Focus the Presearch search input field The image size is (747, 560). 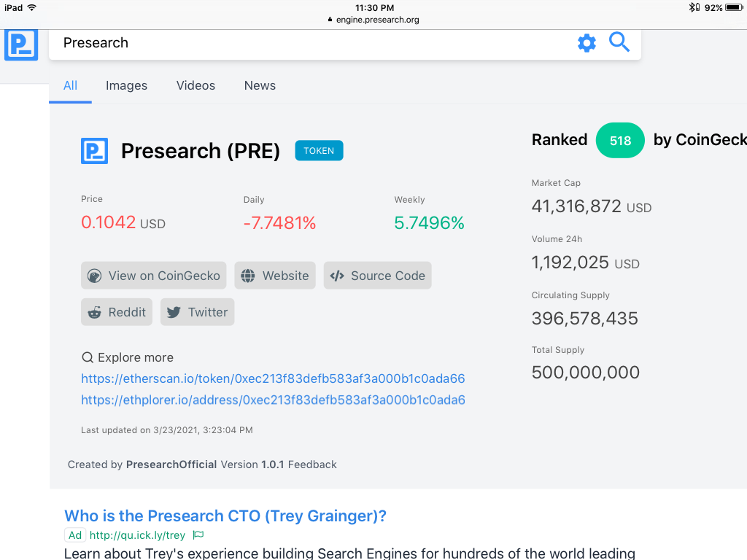point(314,43)
